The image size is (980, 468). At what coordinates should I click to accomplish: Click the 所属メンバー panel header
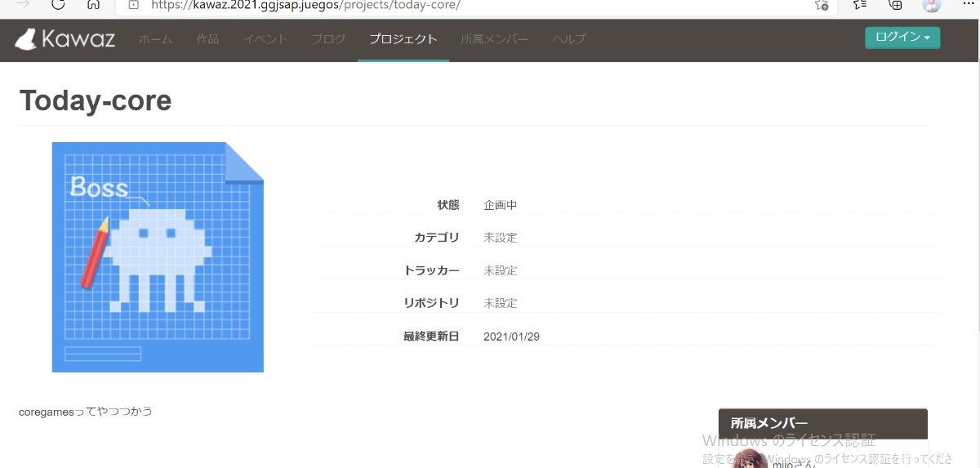[823, 423]
